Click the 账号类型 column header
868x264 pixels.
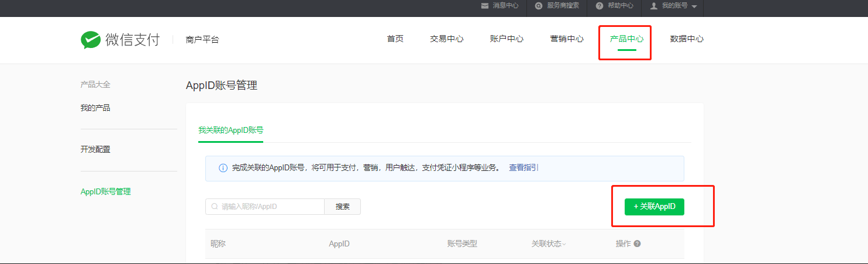click(x=462, y=244)
